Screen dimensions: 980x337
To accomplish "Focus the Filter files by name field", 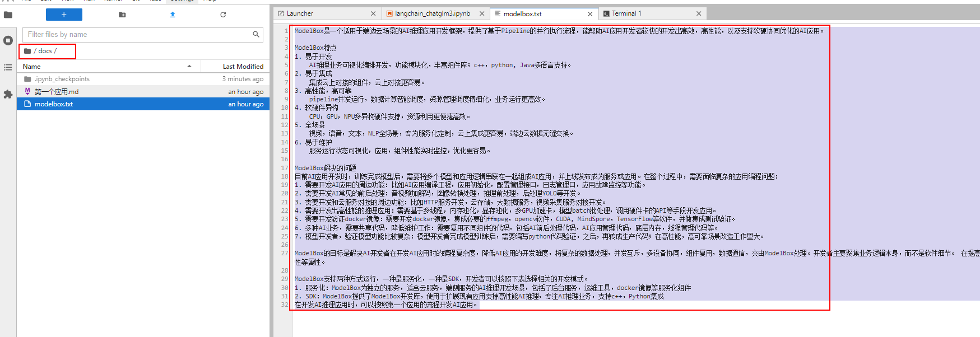I will click(x=143, y=35).
